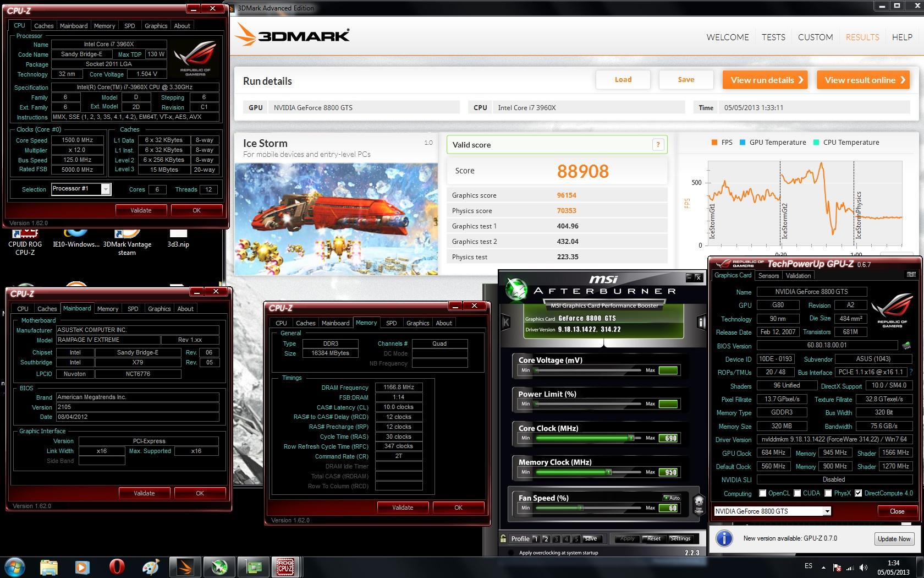Viewport: 924px width, 578px height.
Task: Open Windows Start menu orb
Action: [15, 567]
